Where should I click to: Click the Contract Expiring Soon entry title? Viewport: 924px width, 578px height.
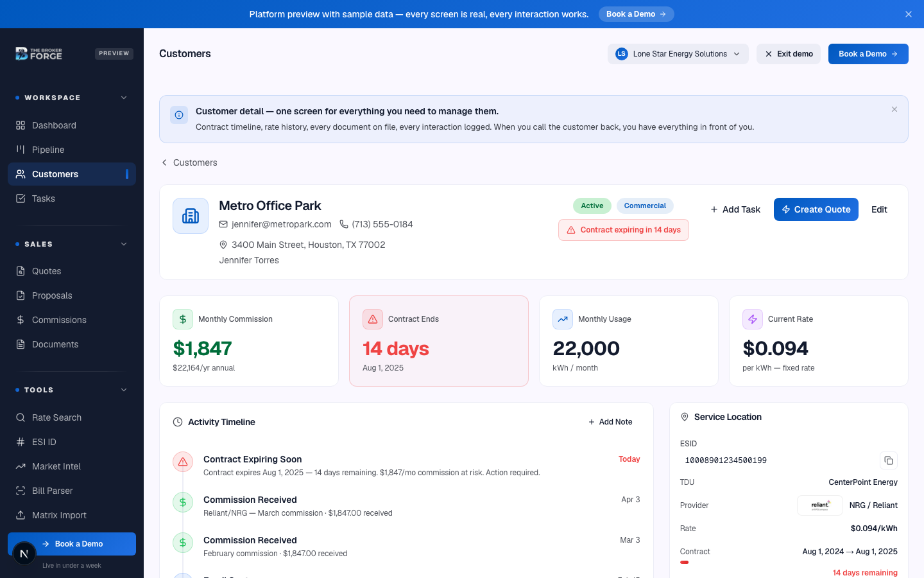(252, 459)
